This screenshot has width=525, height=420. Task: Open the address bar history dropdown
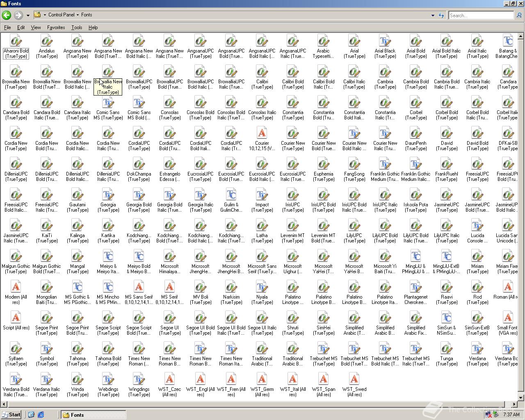coord(433,16)
